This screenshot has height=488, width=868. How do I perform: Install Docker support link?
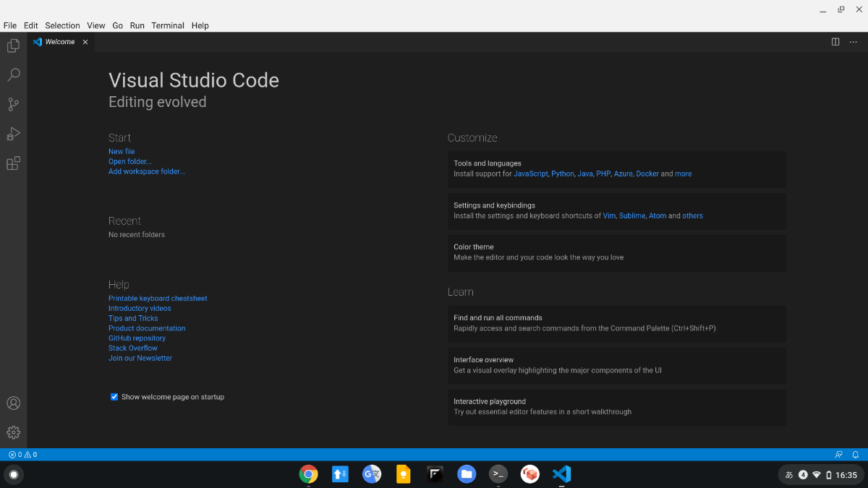click(647, 174)
